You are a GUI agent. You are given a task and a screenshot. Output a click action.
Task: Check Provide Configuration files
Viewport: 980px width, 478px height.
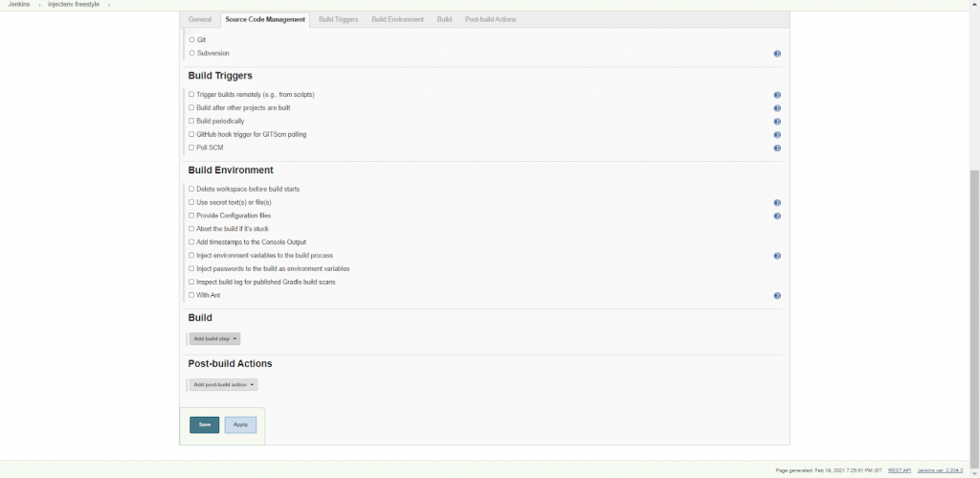click(191, 216)
